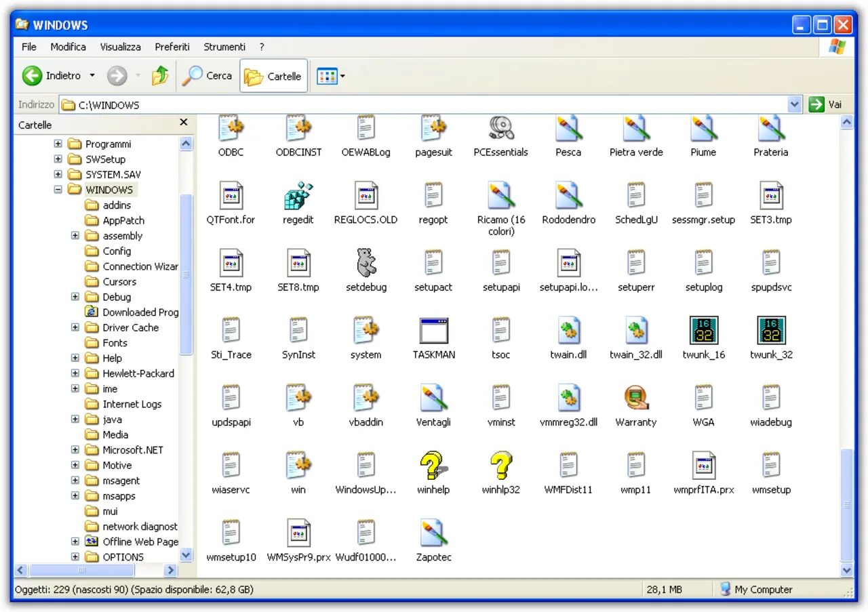
Task: Select the QTFont.for file icon
Action: pos(231,196)
